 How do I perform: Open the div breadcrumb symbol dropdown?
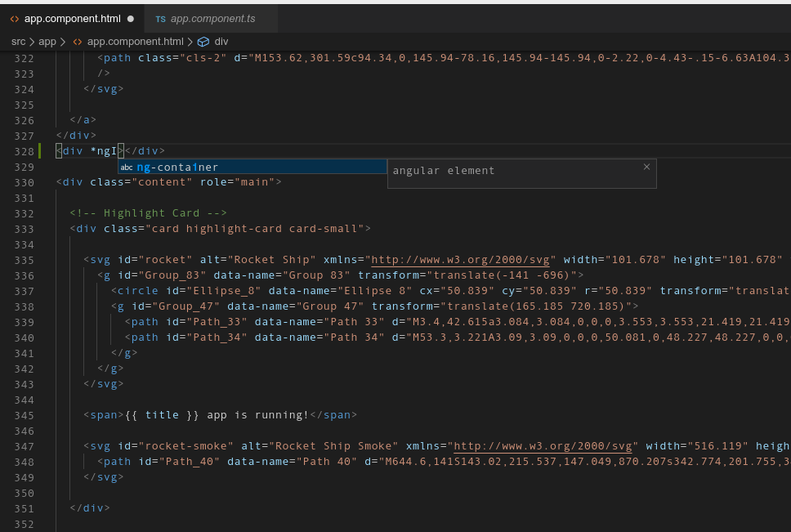click(222, 41)
